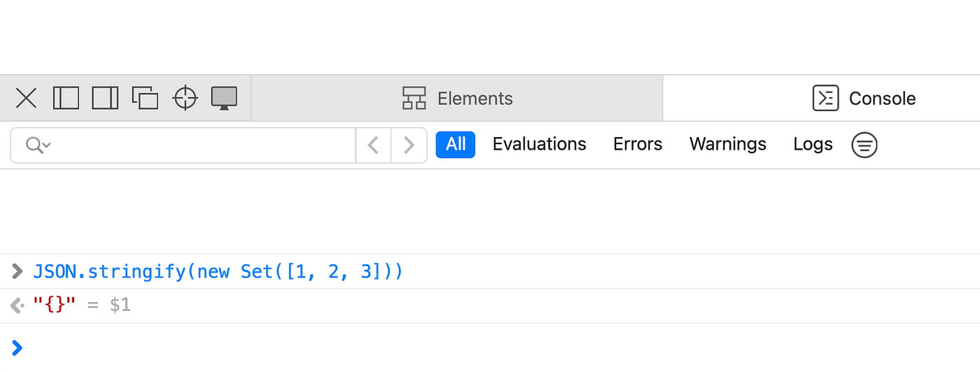Select the All messages filter

pyautogui.click(x=456, y=144)
